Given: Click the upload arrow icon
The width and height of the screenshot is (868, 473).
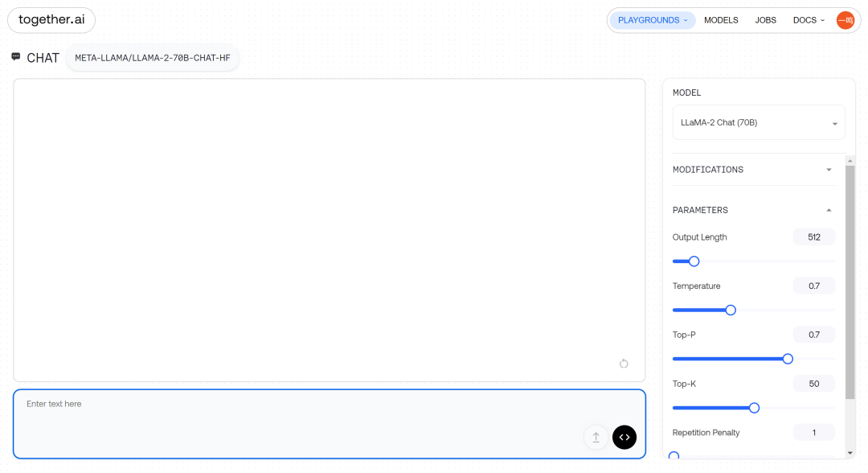Looking at the screenshot, I should [596, 437].
